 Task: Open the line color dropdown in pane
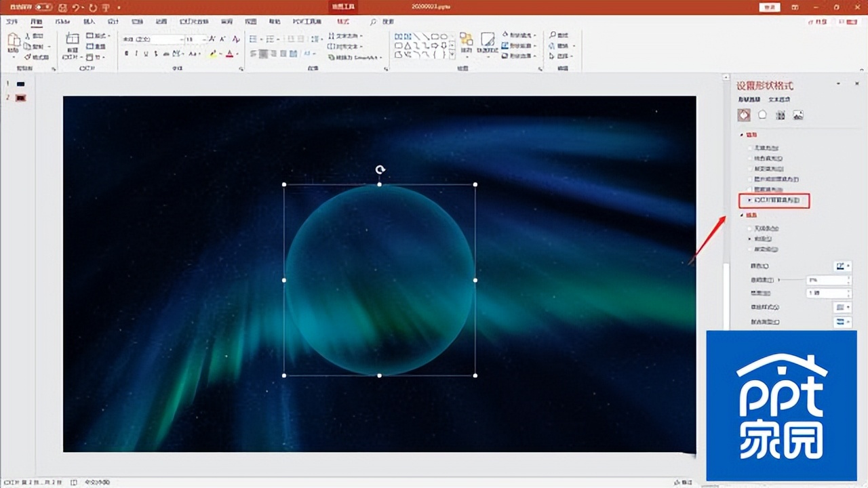pos(842,266)
